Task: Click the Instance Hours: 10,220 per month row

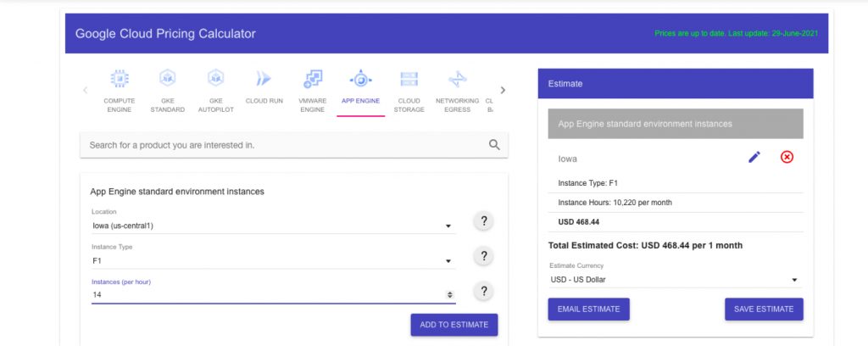Action: (676, 203)
